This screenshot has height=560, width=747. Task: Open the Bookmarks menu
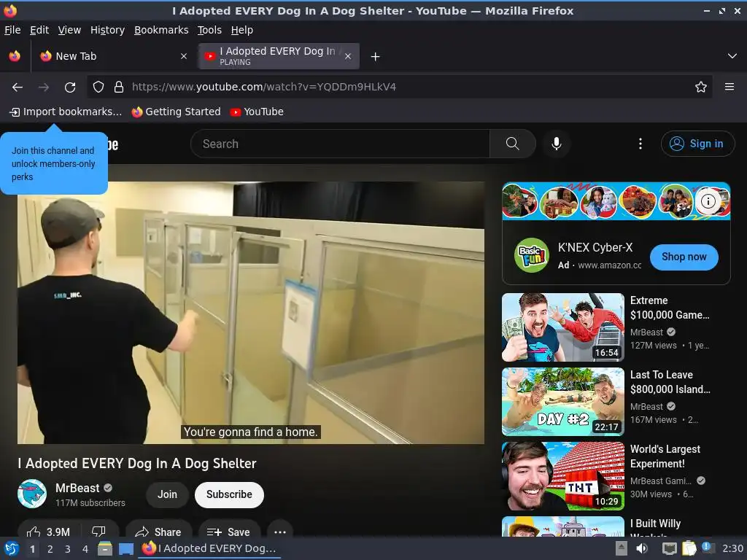coord(161,30)
